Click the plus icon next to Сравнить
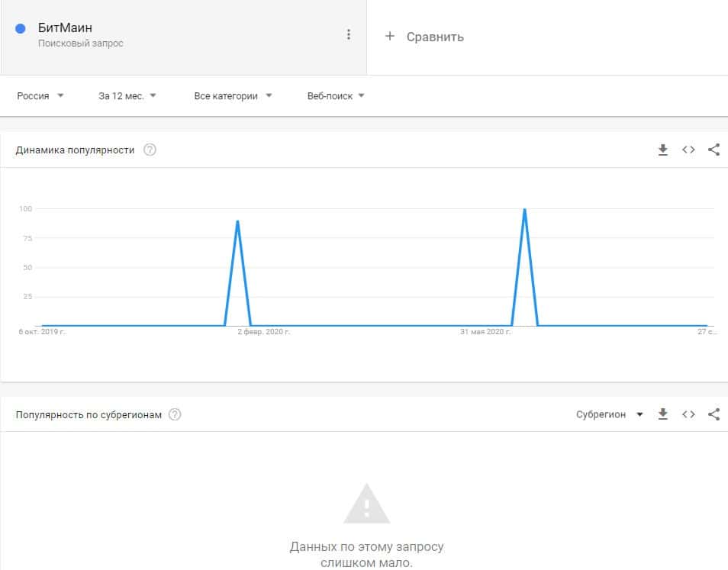Image resolution: width=728 pixels, height=570 pixels. point(390,36)
